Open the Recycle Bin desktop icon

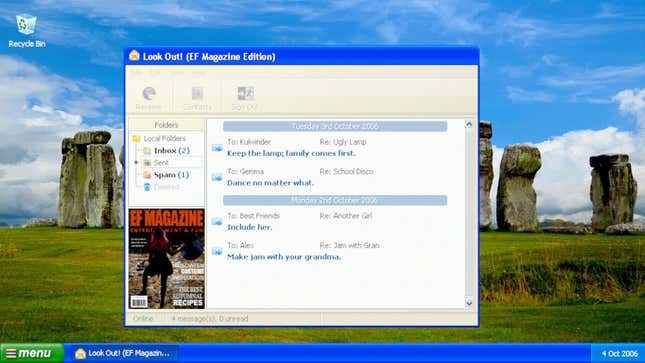[27, 31]
